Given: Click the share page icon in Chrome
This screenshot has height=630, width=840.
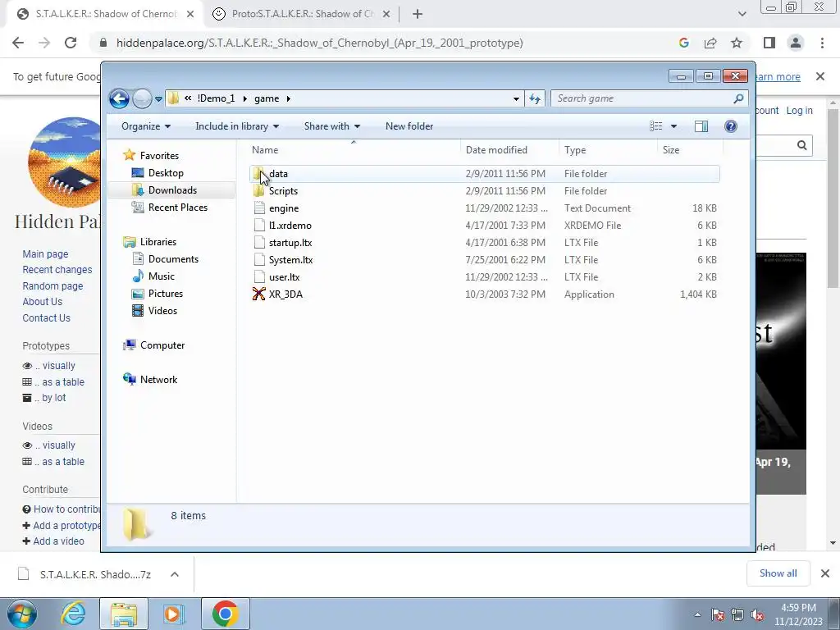Looking at the screenshot, I should click(x=710, y=43).
